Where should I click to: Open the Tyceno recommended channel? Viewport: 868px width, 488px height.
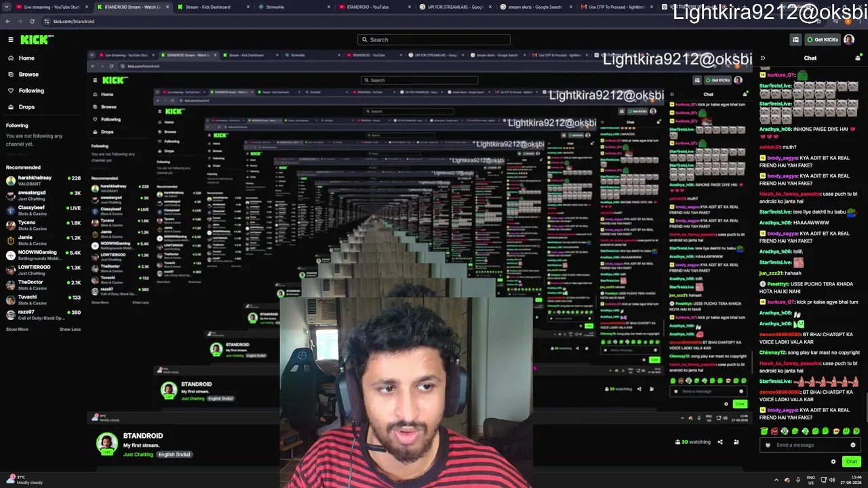point(43,225)
